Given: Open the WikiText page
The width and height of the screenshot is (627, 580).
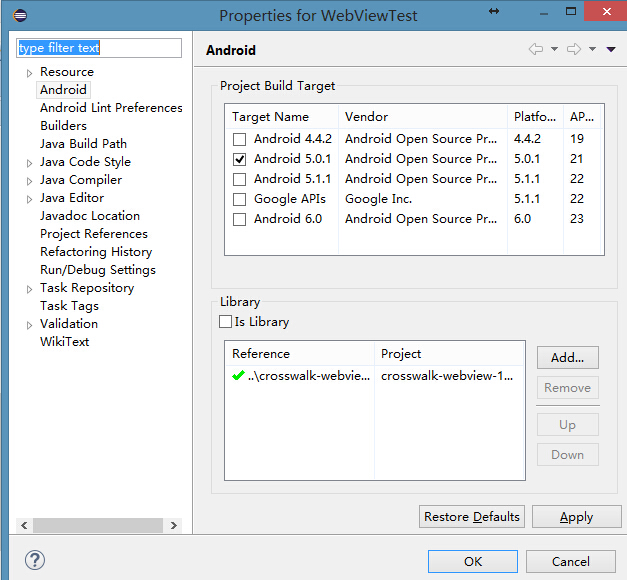Looking at the screenshot, I should (x=64, y=342).
